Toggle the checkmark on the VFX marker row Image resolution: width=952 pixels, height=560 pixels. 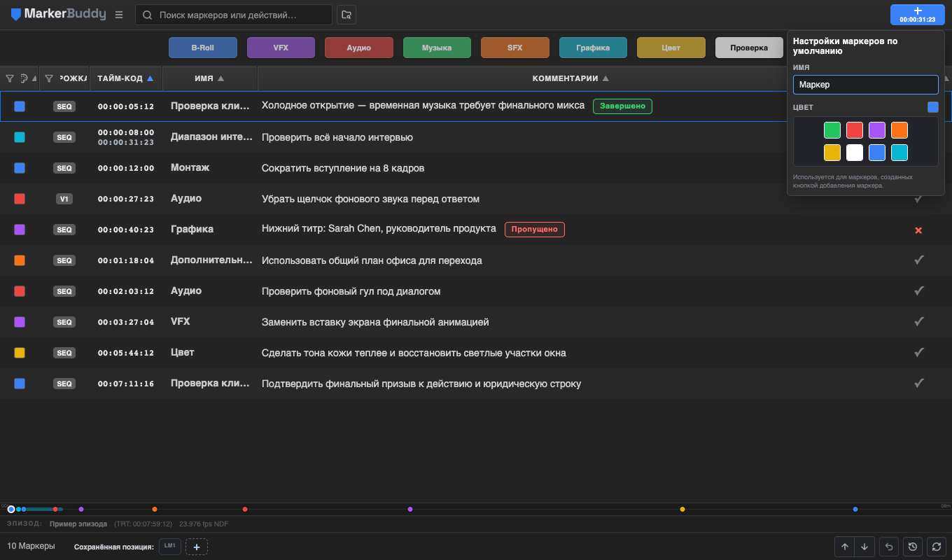pos(919,321)
